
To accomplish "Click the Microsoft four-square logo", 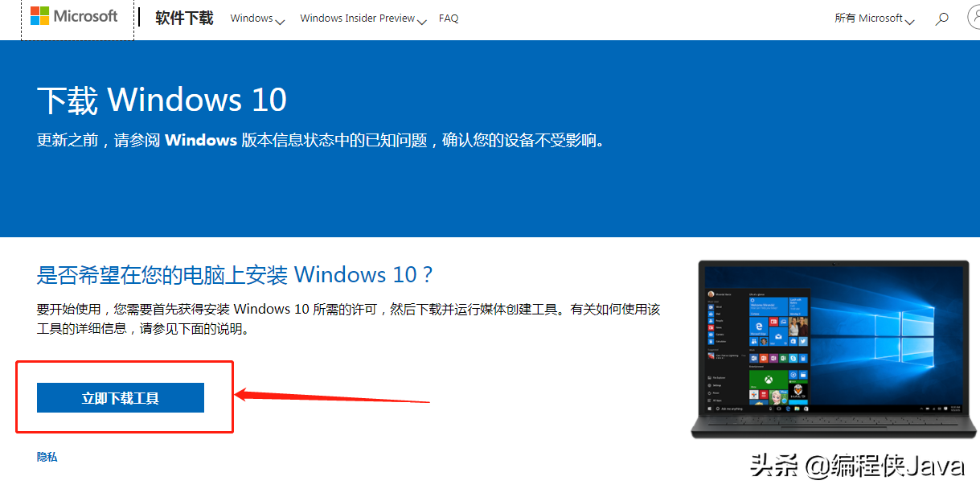I will (x=39, y=16).
